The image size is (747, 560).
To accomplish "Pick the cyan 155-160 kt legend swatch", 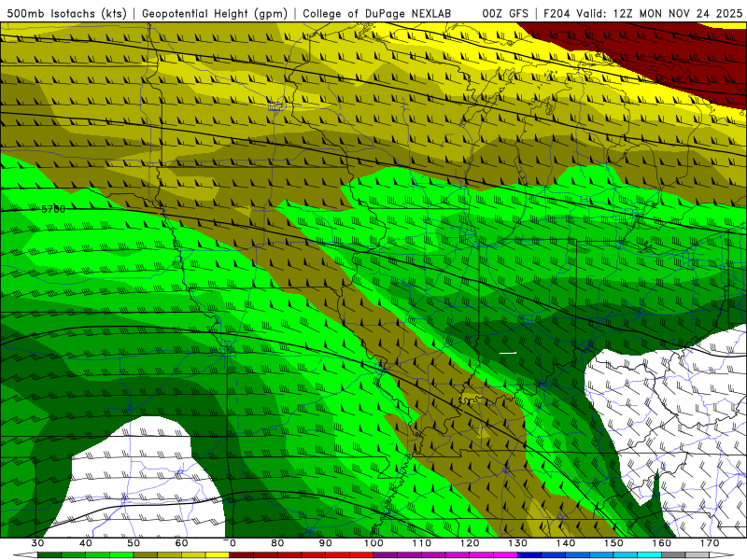I will pos(649,554).
